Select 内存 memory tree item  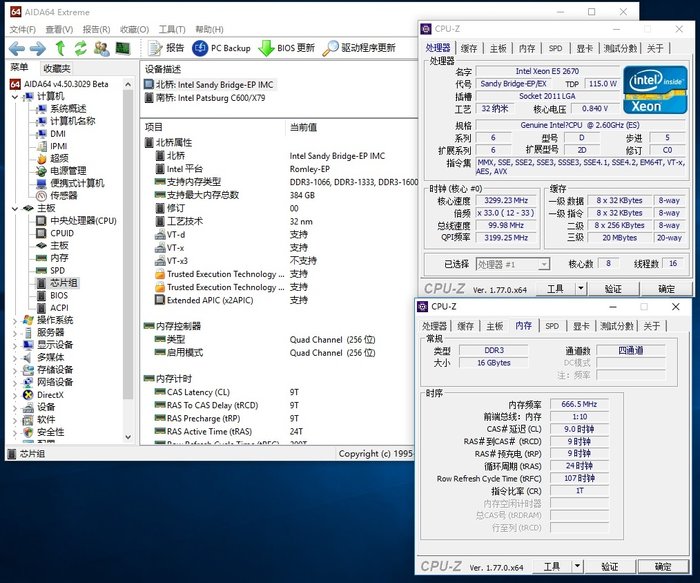point(59,258)
